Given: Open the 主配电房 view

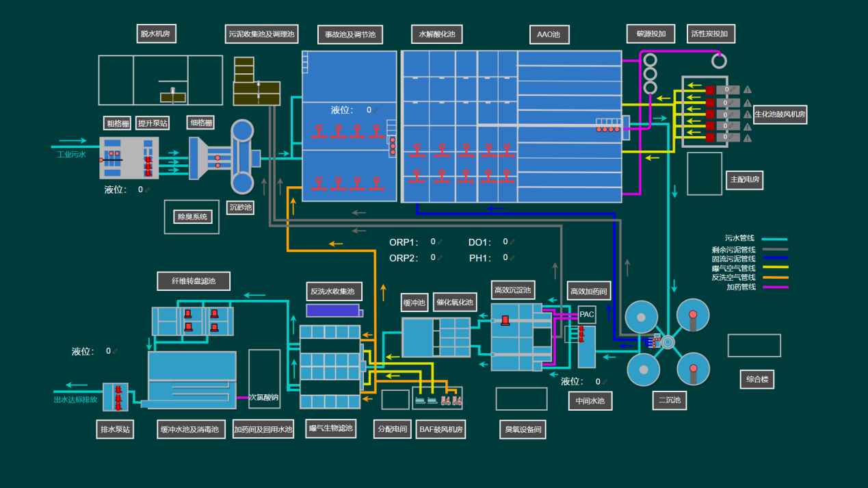Looking at the screenshot, I should (744, 180).
